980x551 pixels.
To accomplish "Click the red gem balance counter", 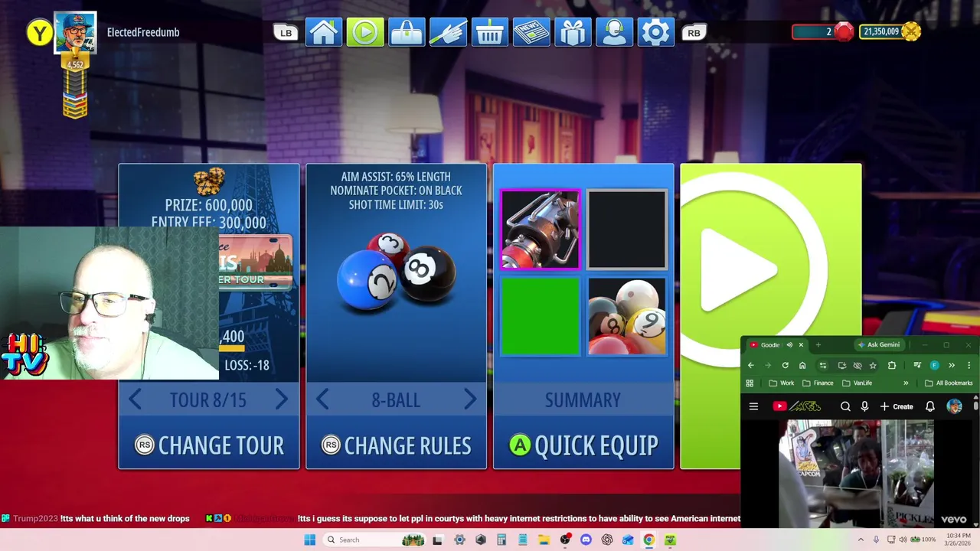I will [823, 31].
